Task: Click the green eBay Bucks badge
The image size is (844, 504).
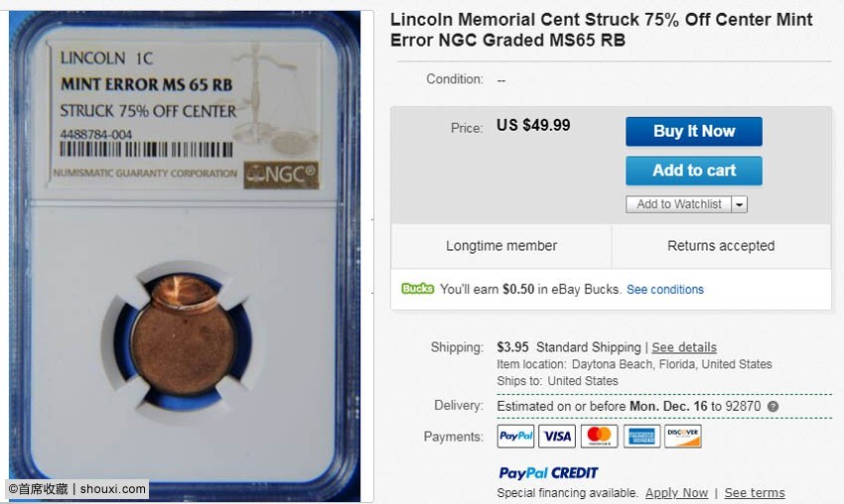Action: pyautogui.click(x=417, y=289)
